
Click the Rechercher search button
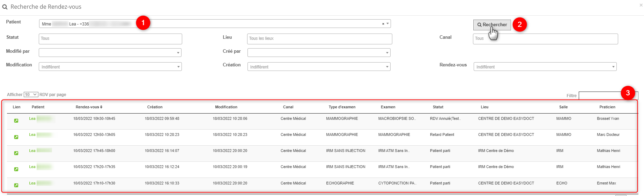pyautogui.click(x=492, y=25)
